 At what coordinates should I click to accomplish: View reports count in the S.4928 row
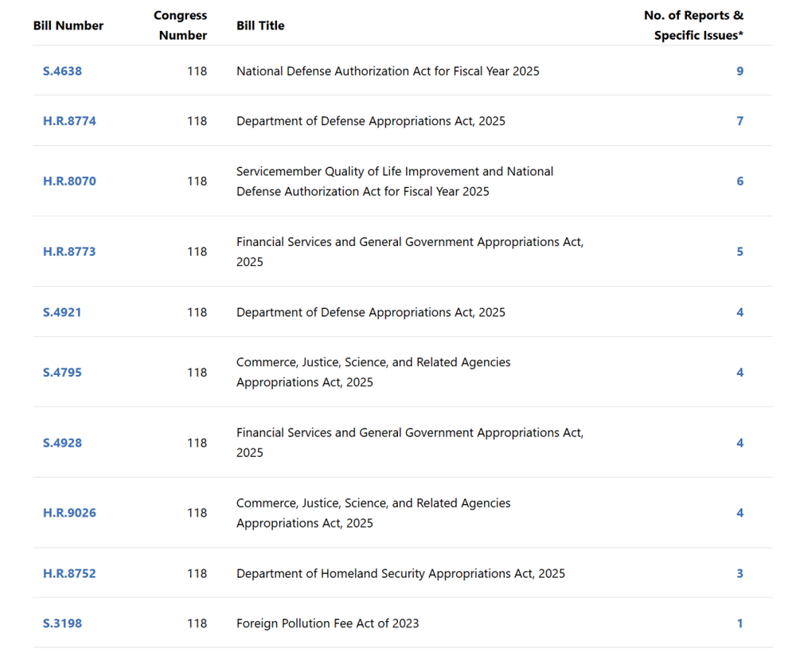click(x=739, y=443)
